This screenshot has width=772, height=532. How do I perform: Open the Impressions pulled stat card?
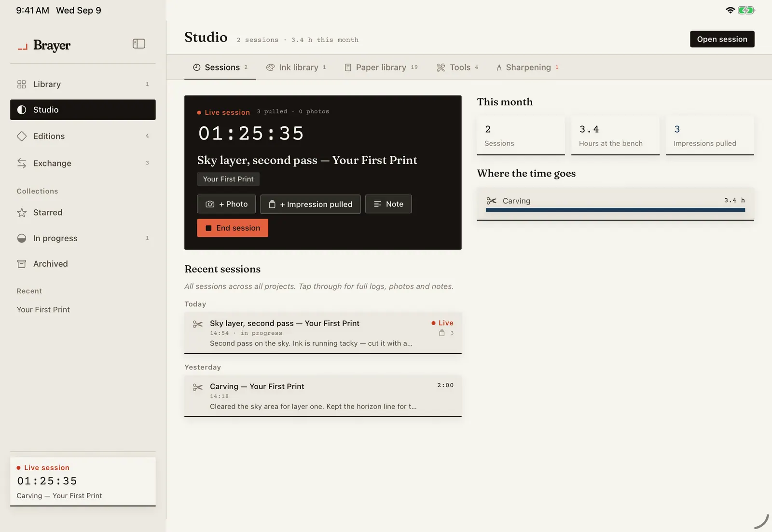(x=710, y=136)
